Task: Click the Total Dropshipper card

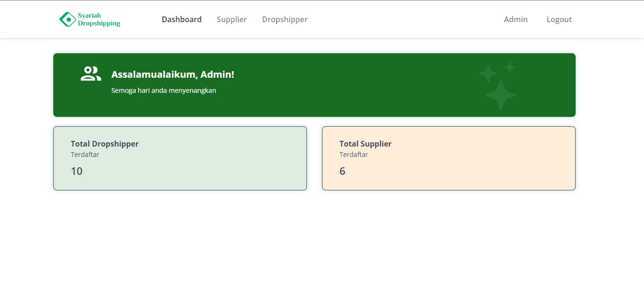Action: (x=180, y=158)
